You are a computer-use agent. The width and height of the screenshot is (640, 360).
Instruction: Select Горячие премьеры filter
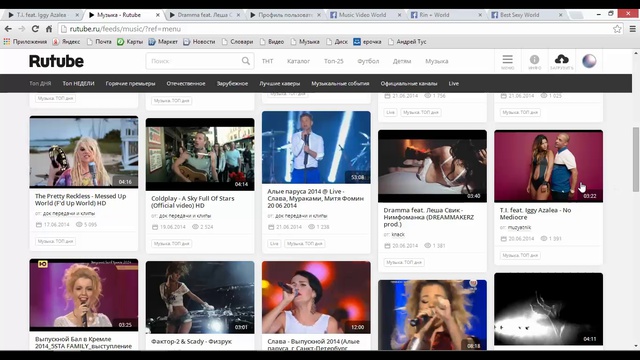pos(130,83)
